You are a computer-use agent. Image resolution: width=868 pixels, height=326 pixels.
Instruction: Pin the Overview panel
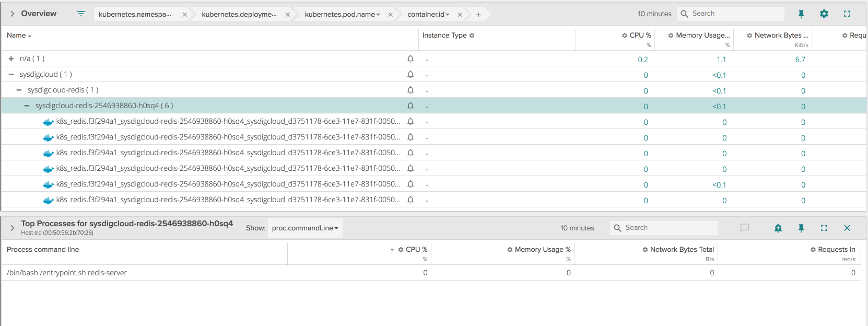tap(801, 14)
